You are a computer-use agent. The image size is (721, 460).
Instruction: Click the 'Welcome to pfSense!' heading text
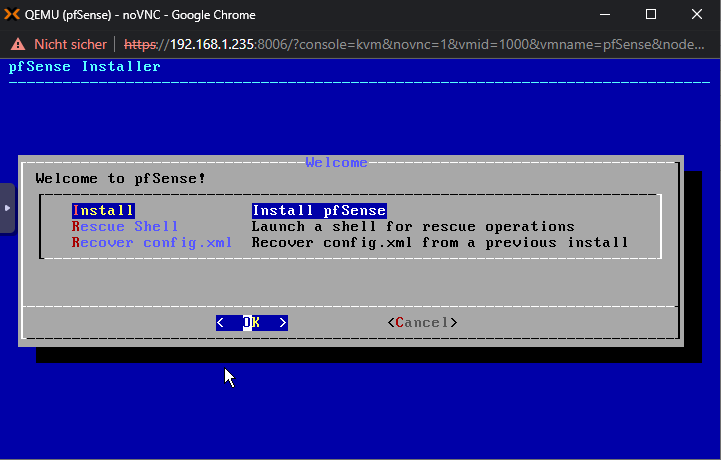[120, 178]
